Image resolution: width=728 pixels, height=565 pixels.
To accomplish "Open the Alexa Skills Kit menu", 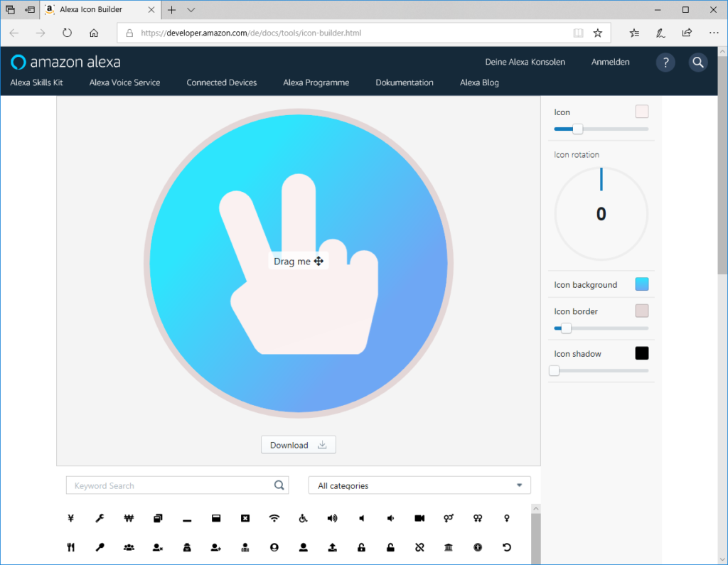I will coord(37,82).
